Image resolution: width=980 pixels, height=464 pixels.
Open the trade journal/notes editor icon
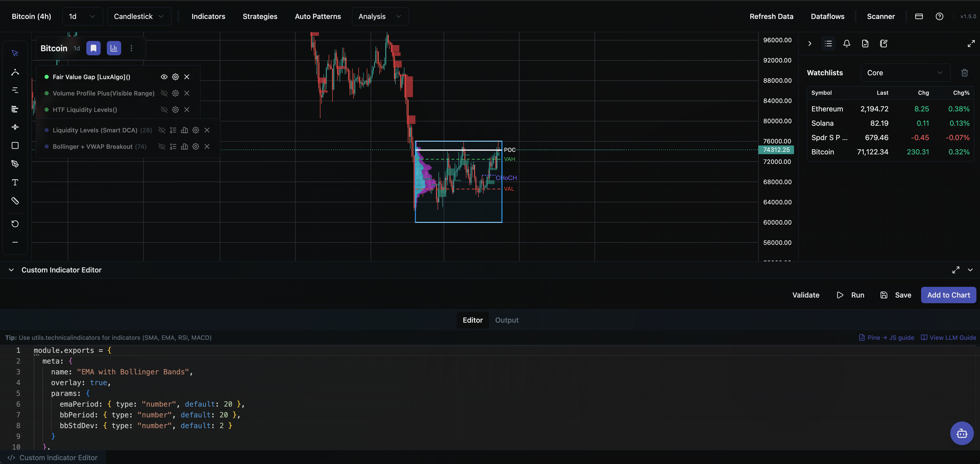pyautogui.click(x=883, y=43)
